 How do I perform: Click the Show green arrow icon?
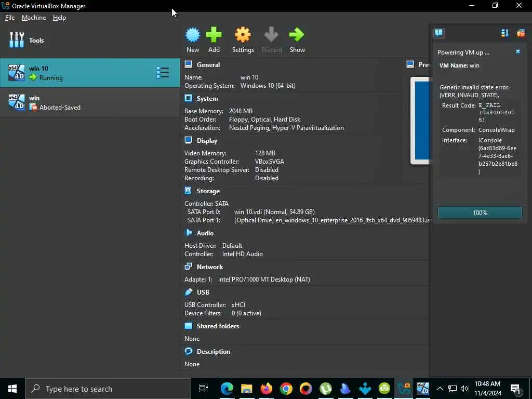click(x=297, y=35)
